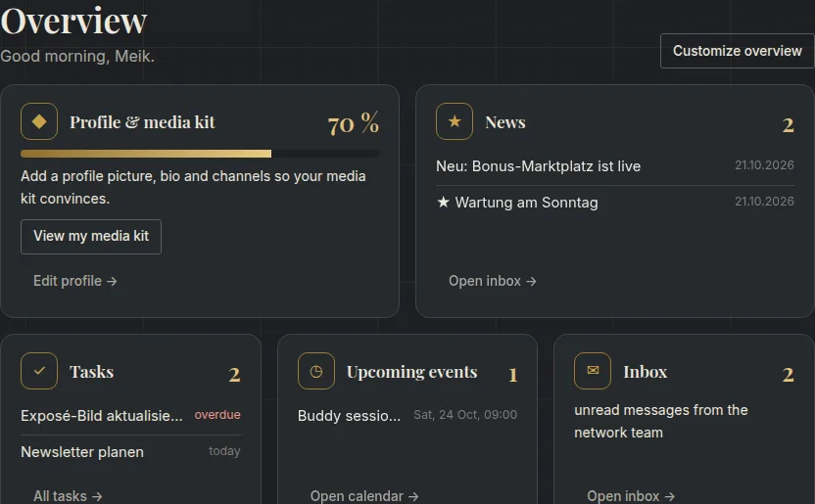Click the checkmark icon on the Tasks card
Screen dimensions: 815x504
(x=39, y=371)
